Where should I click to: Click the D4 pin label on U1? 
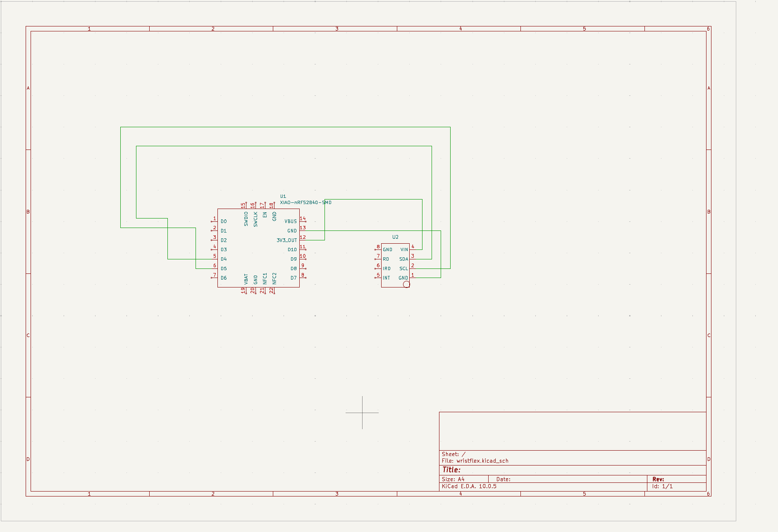coord(224,259)
